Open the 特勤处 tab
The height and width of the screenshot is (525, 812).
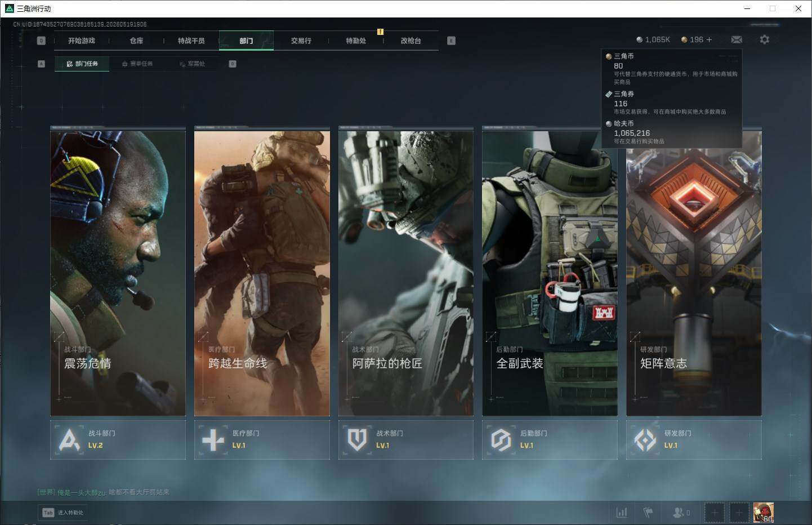356,41
